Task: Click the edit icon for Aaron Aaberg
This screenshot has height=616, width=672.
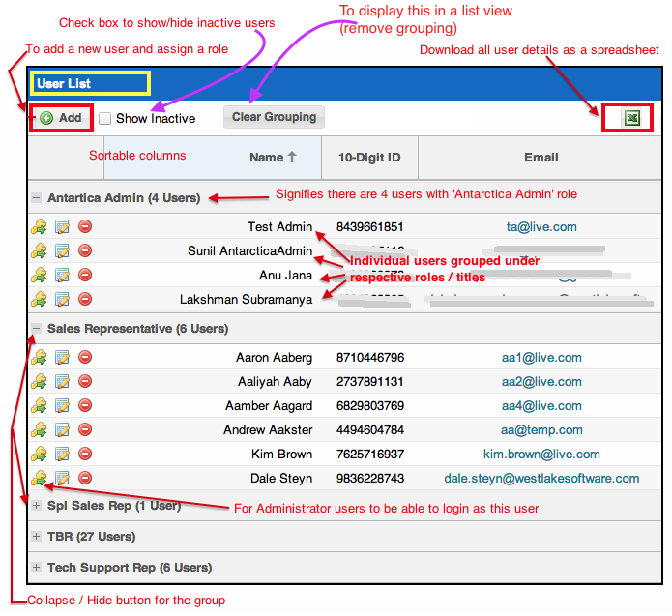Action: (x=62, y=358)
